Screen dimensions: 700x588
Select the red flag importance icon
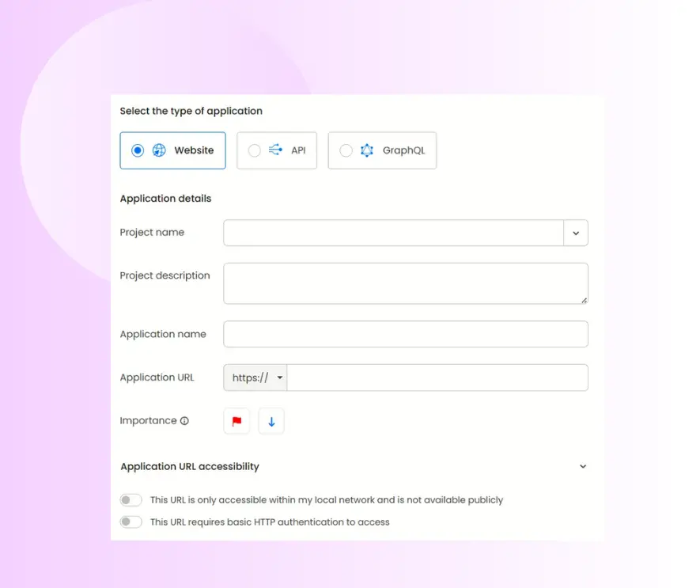tap(236, 420)
